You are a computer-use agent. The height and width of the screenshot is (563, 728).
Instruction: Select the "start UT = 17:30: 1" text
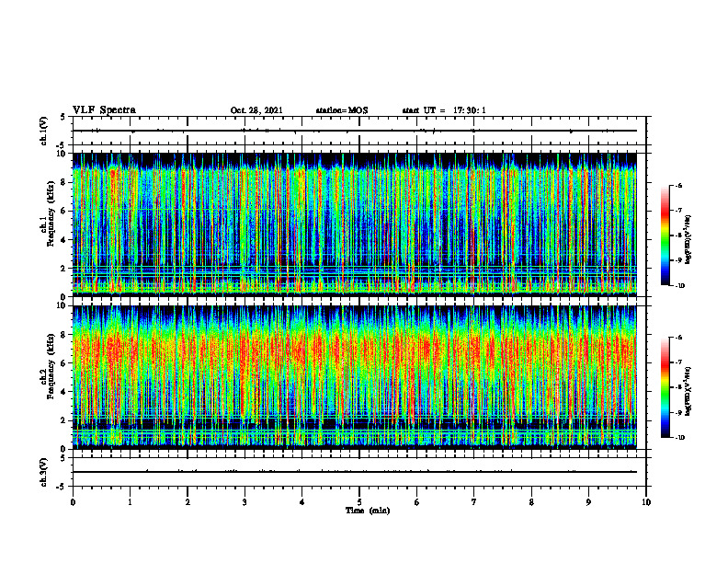444,110
